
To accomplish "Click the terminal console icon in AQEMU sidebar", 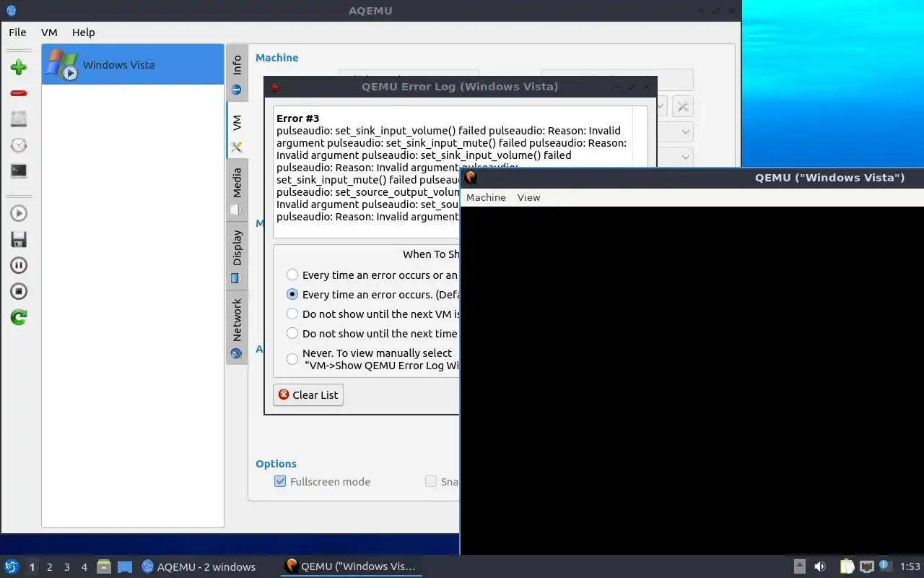I will click(19, 171).
